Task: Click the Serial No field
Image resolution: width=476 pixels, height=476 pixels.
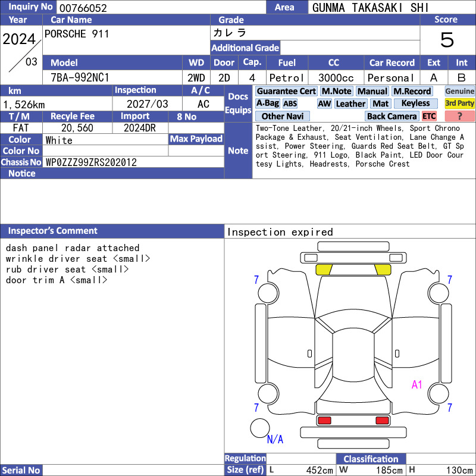Action: point(133,470)
